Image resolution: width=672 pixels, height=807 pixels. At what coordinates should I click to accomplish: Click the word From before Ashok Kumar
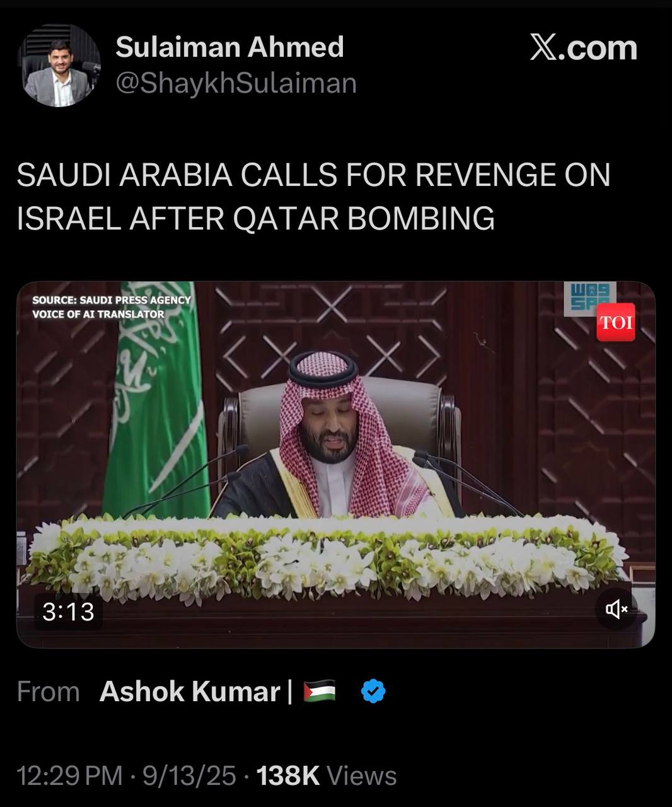click(49, 692)
